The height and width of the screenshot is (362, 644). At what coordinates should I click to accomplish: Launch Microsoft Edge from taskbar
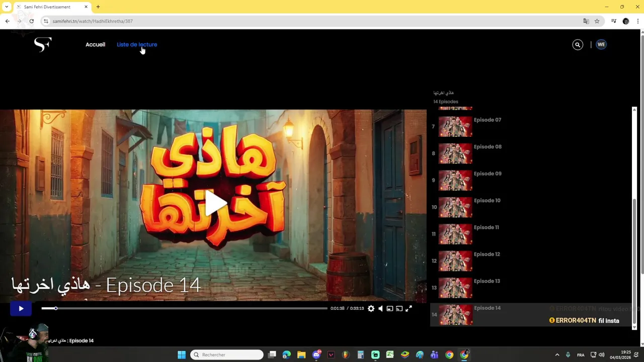287,355
